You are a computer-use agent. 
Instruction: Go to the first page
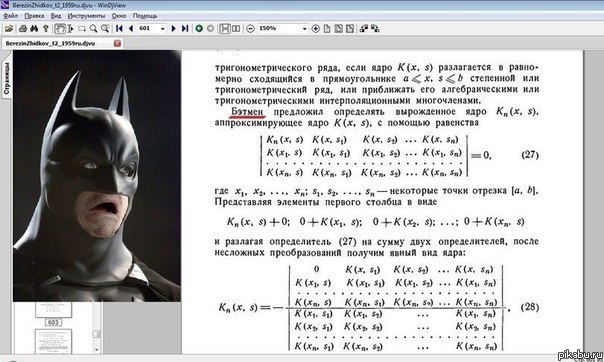[119, 28]
